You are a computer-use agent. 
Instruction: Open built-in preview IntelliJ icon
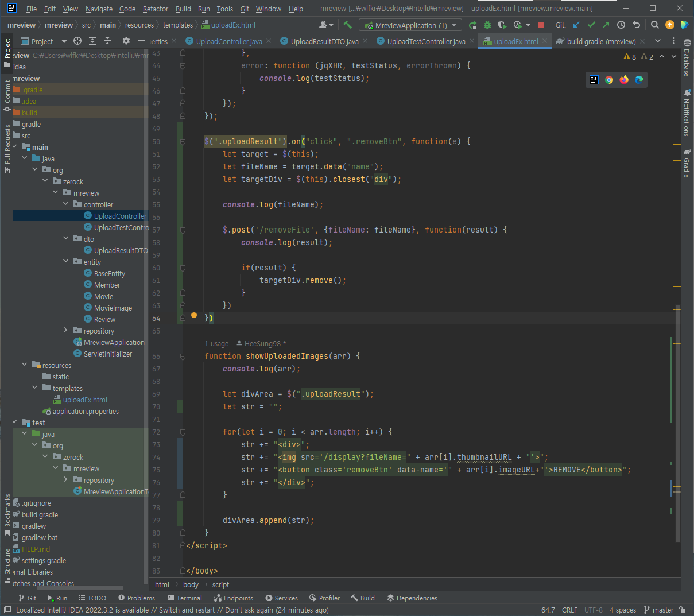[x=594, y=80]
